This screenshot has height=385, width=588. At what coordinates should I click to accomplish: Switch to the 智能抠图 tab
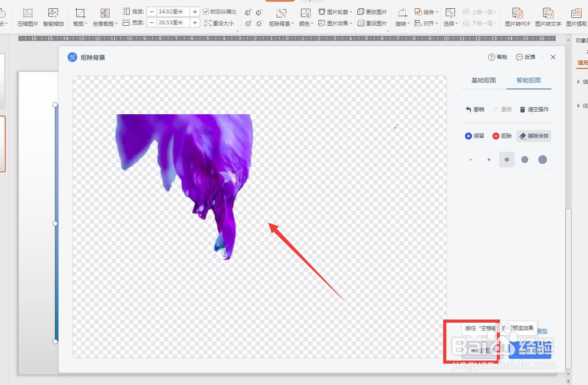[529, 80]
